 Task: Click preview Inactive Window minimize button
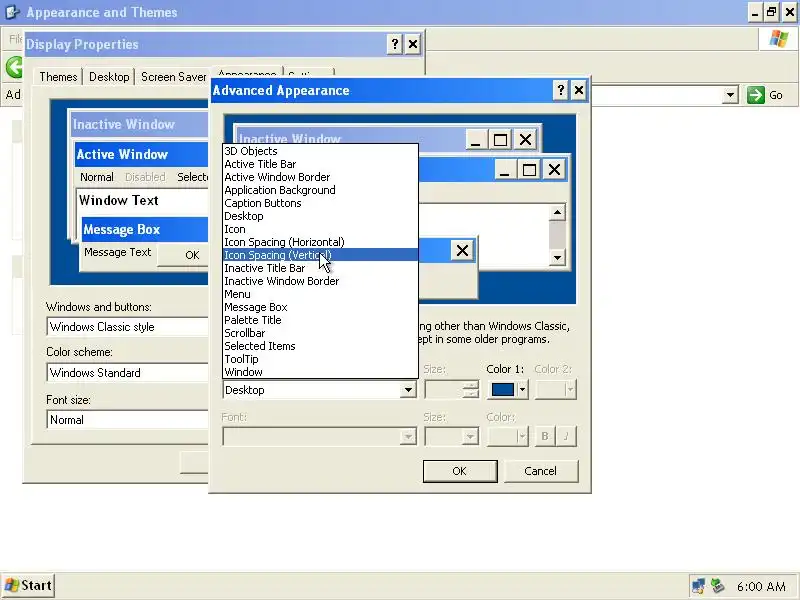(476, 139)
